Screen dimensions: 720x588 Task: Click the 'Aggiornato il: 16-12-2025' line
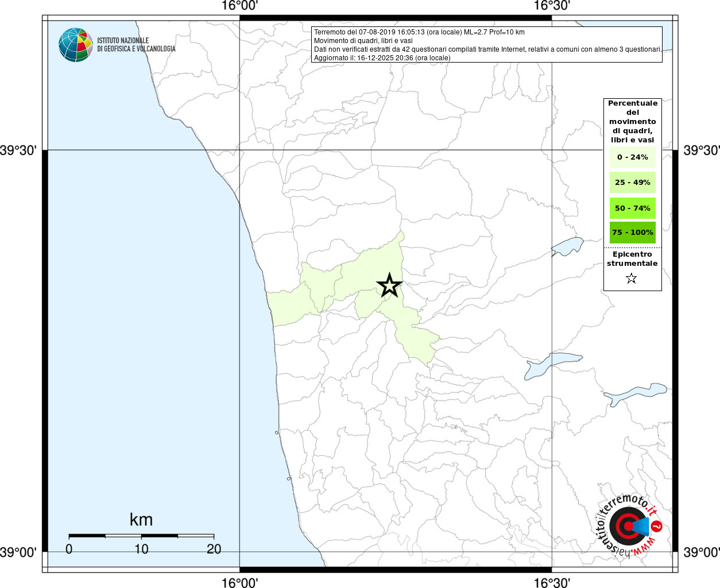pyautogui.click(x=382, y=58)
